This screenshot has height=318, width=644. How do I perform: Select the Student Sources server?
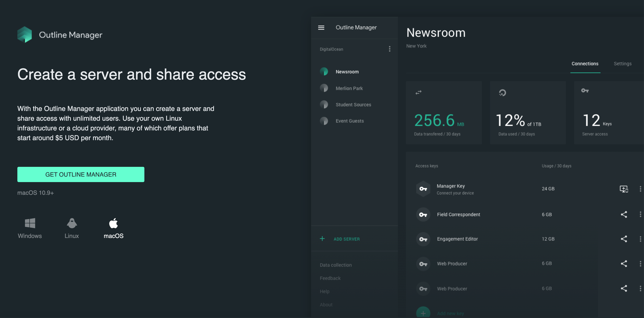[353, 105]
